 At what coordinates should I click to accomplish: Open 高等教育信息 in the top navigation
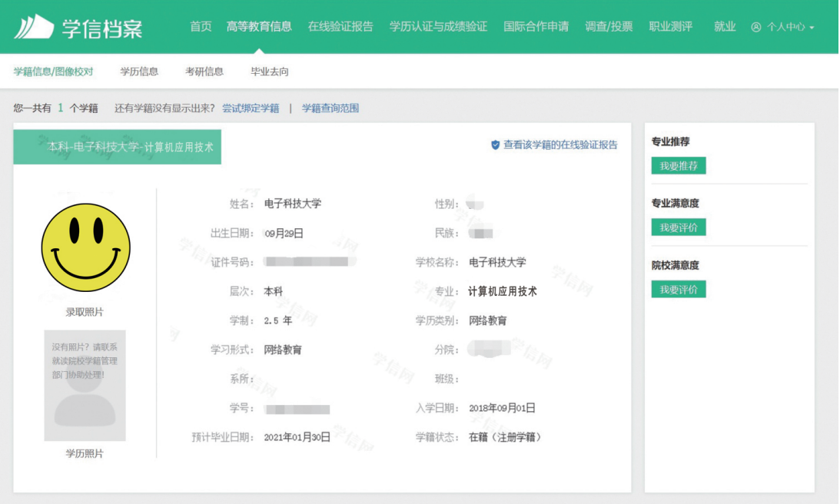pyautogui.click(x=259, y=26)
